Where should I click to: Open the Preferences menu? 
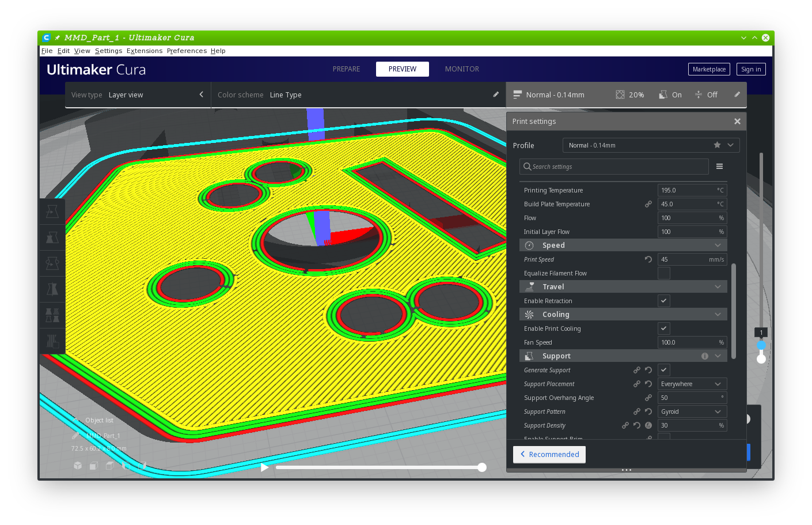(187, 51)
